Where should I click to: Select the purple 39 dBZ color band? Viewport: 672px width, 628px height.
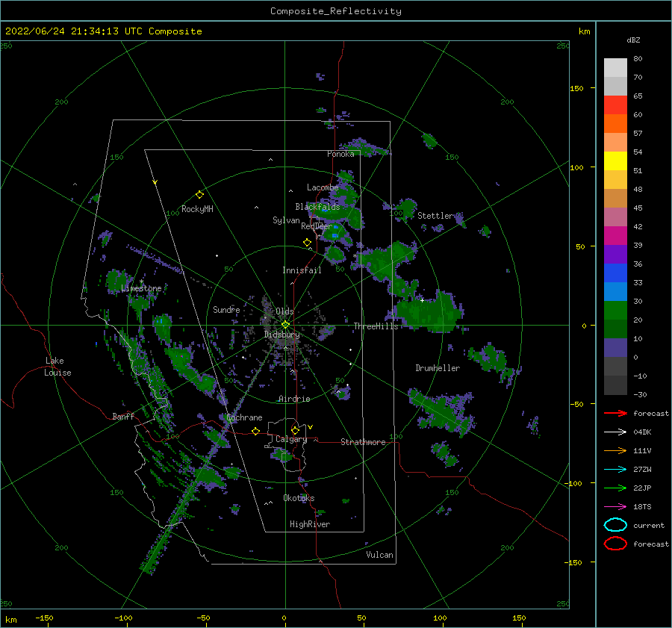point(615,255)
